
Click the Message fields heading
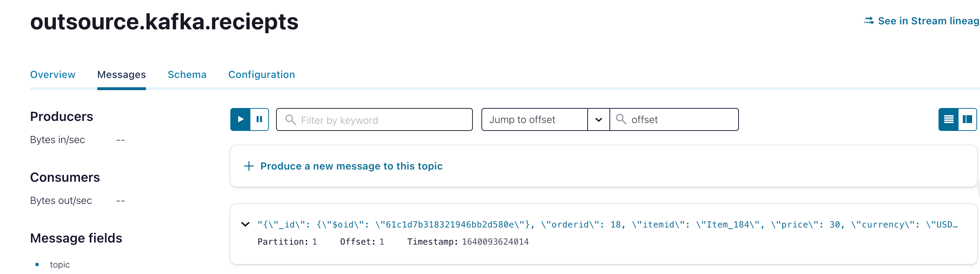click(x=76, y=238)
